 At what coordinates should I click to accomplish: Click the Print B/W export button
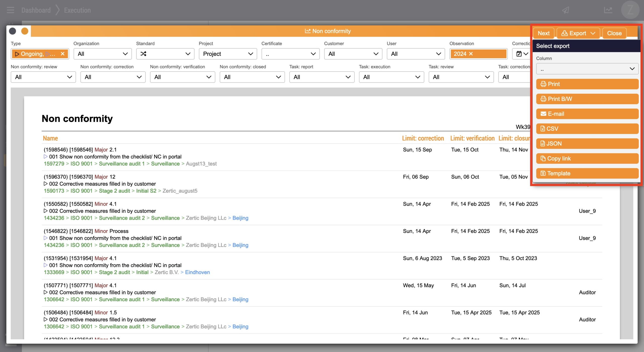[587, 99]
